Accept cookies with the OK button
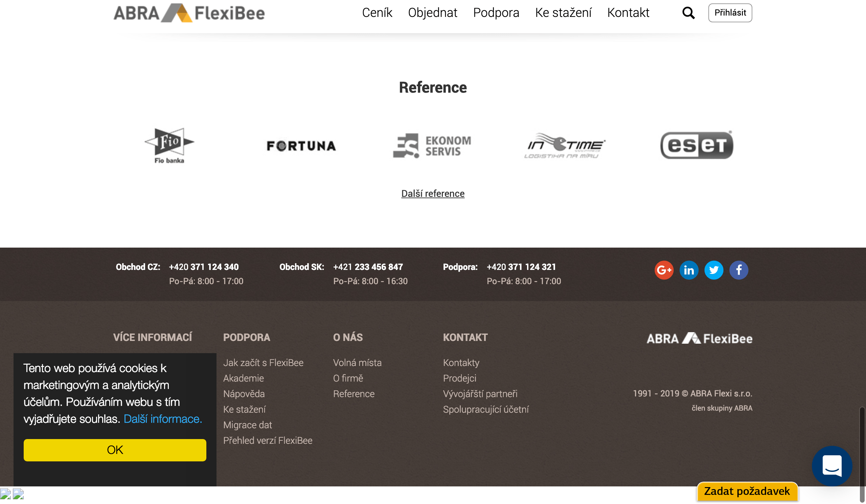Screen dimensions: 866x504 coord(115,450)
